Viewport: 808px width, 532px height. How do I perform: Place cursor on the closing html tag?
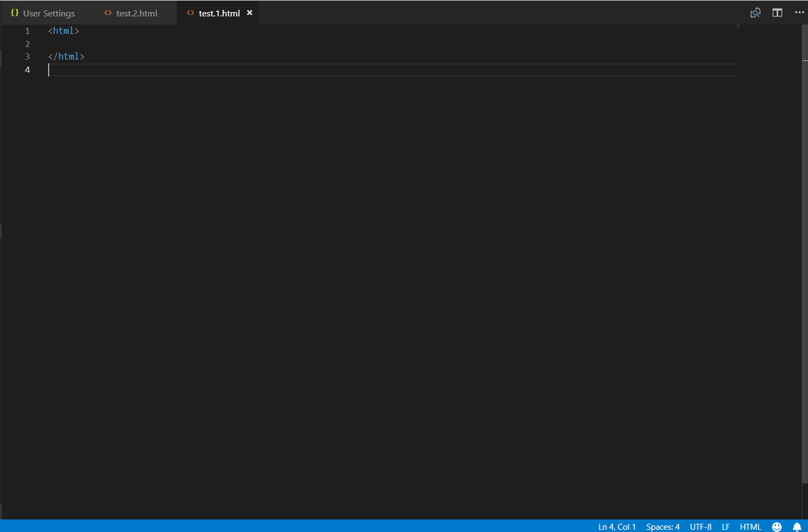coord(67,56)
